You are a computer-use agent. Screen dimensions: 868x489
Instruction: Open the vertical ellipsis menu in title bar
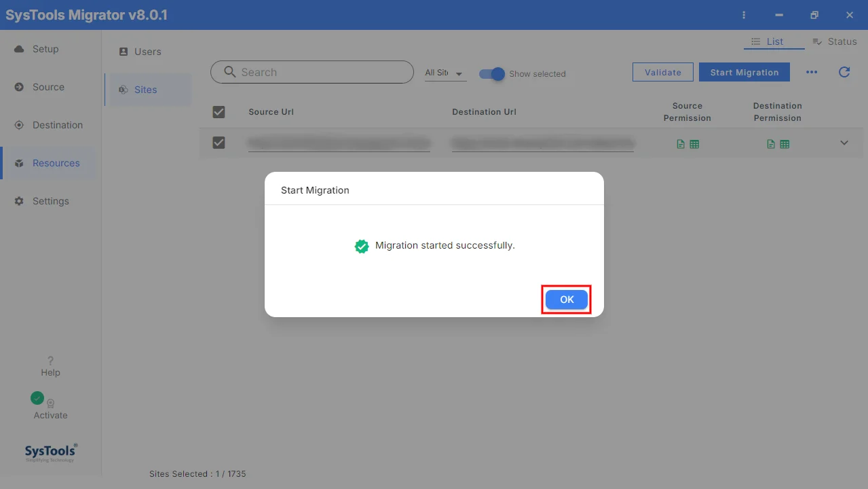tap(744, 15)
